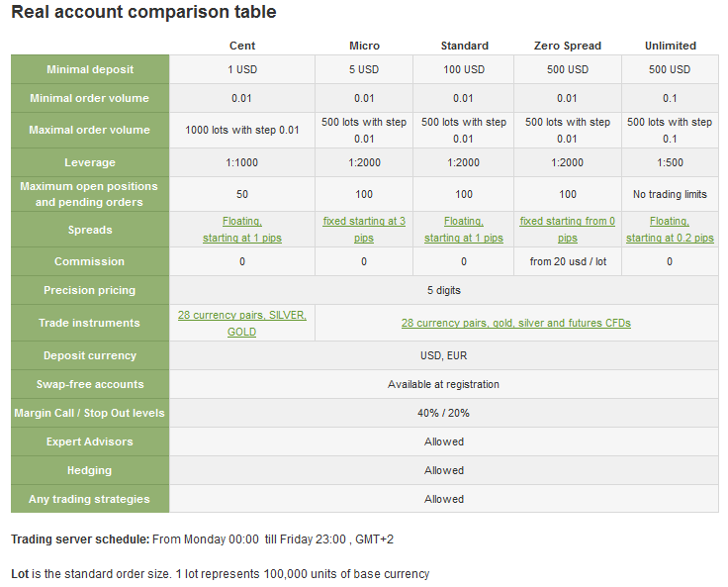Click the 'Trading server schedule:' text
The width and height of the screenshot is (728, 587).
(x=80, y=539)
